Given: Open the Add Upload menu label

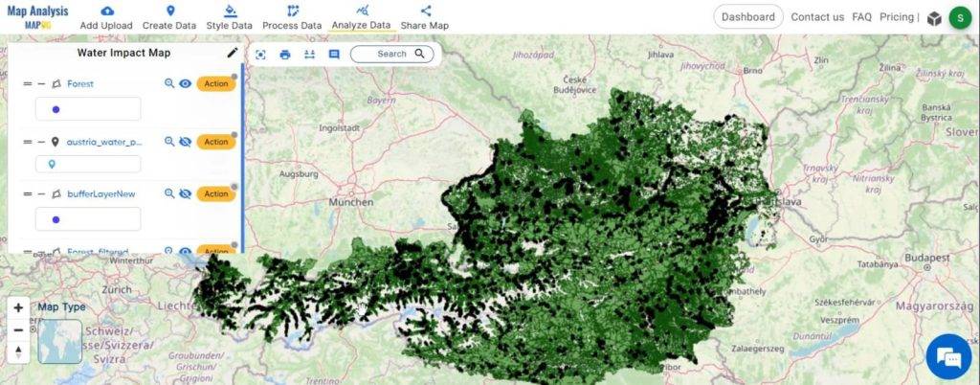Looking at the screenshot, I should tap(106, 26).
